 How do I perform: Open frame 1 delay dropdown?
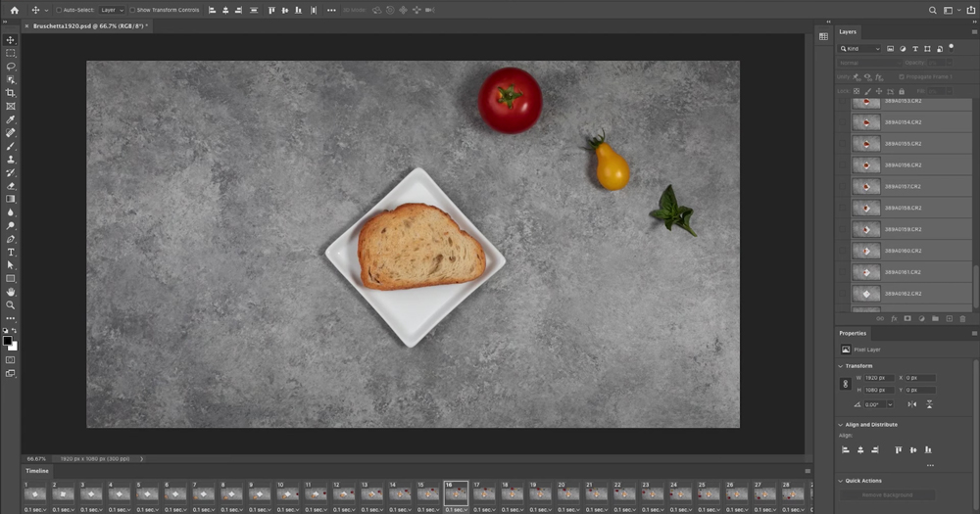tap(35, 510)
